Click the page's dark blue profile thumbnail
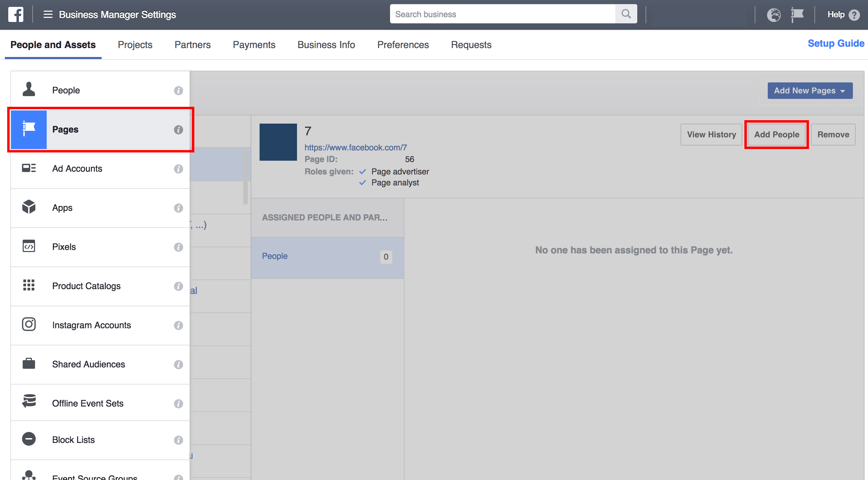Screen dimensions: 868x480 click(278, 142)
